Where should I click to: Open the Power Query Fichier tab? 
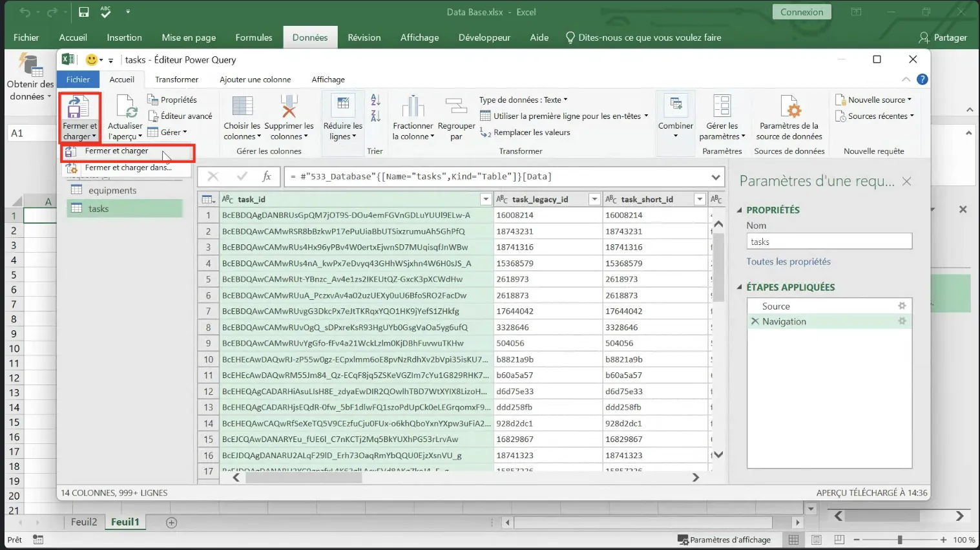[x=78, y=79]
